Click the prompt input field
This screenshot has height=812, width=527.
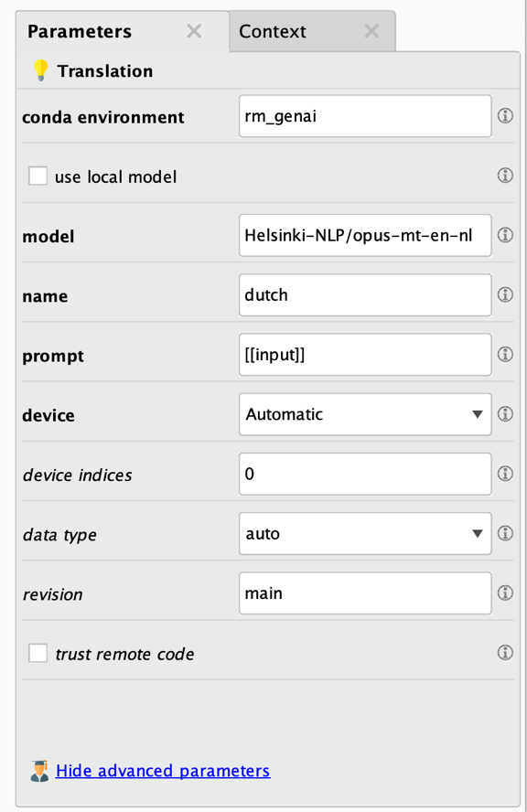[x=364, y=355]
